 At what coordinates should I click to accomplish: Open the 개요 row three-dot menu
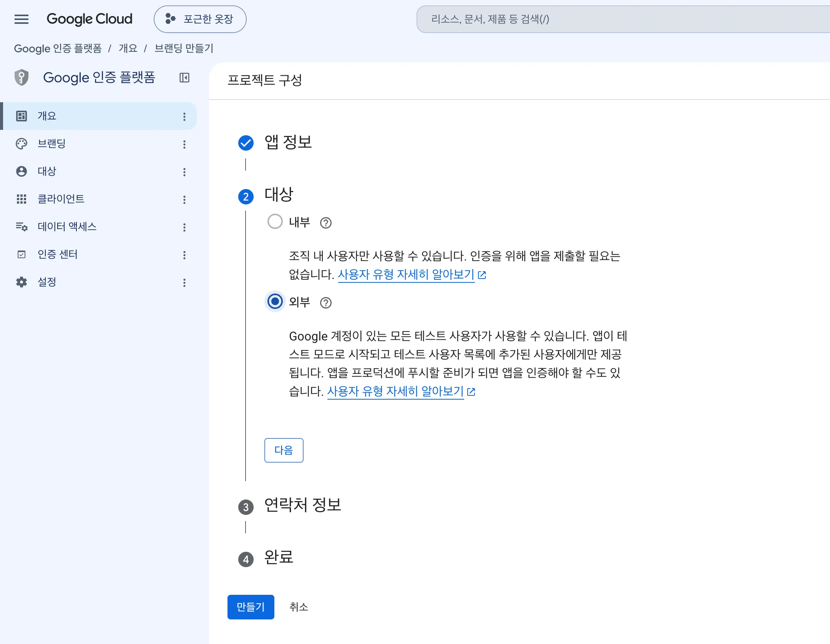coord(184,116)
